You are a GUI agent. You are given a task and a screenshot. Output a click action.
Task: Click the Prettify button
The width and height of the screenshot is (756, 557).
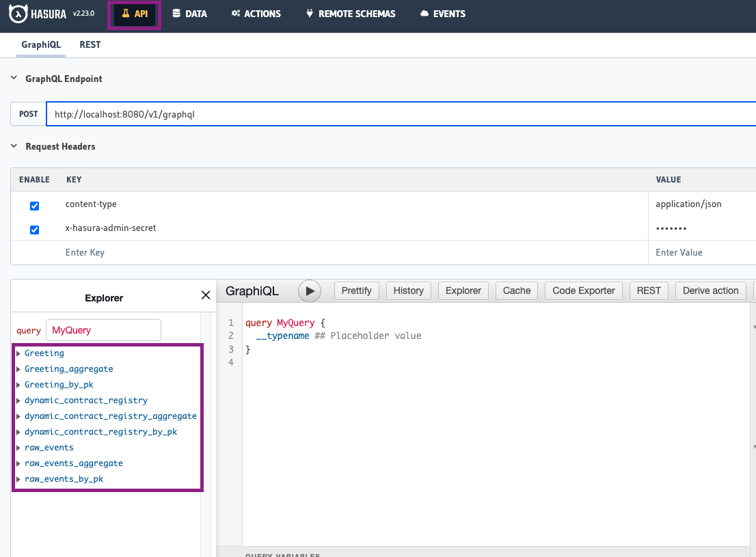356,290
